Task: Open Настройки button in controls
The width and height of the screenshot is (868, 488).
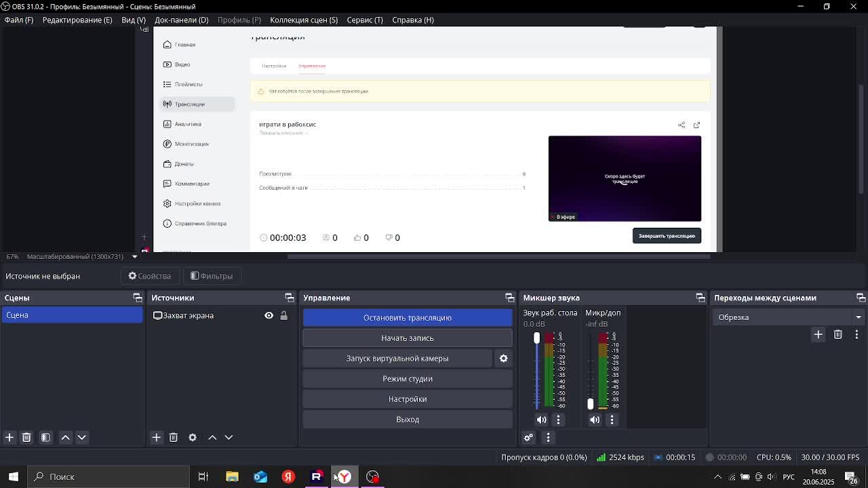Action: click(x=408, y=399)
